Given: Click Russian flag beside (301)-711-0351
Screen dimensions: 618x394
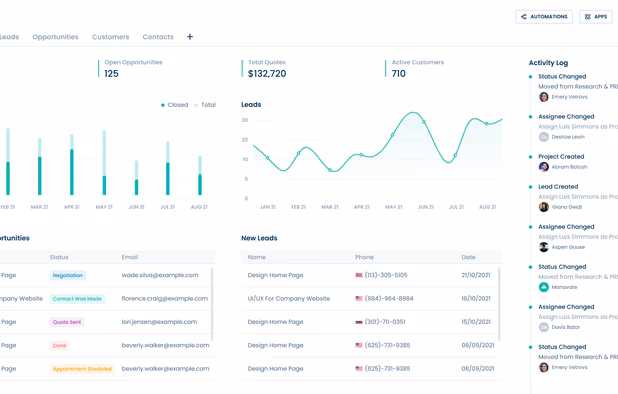Looking at the screenshot, I should [x=359, y=322].
